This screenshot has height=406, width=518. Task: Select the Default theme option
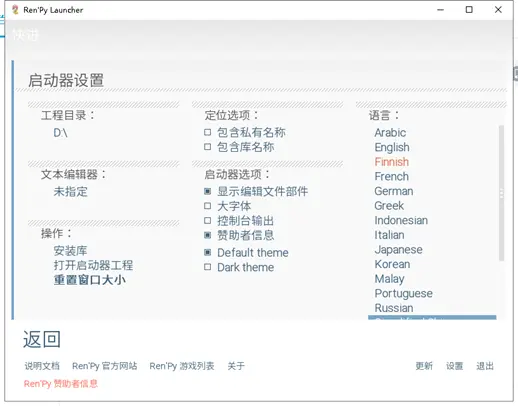(208, 252)
